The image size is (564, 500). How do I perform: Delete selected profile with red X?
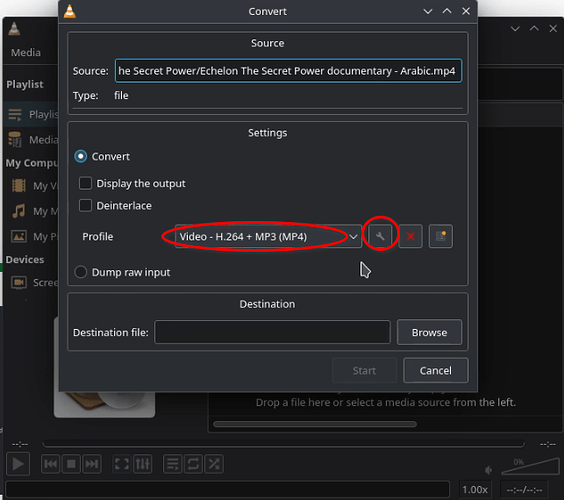(x=410, y=236)
